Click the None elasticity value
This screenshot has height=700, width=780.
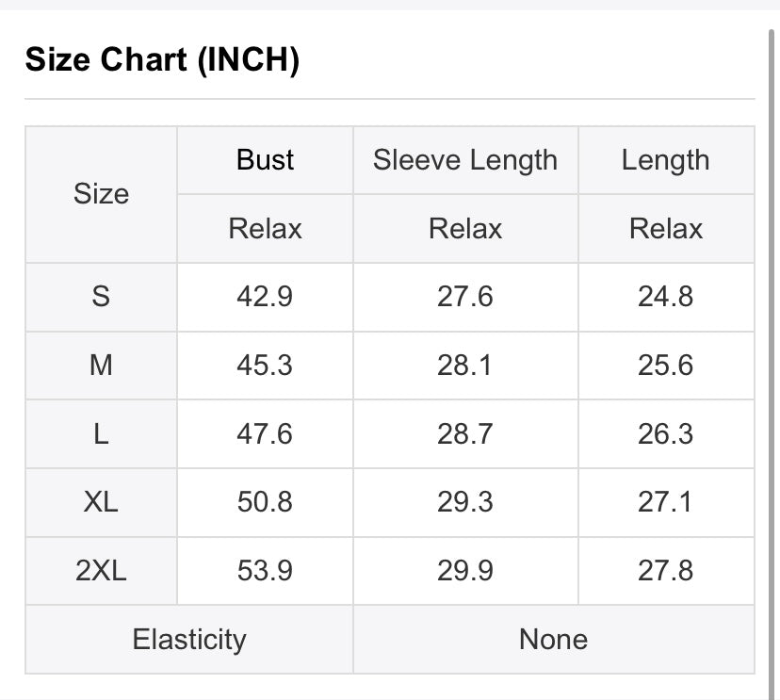(554, 640)
